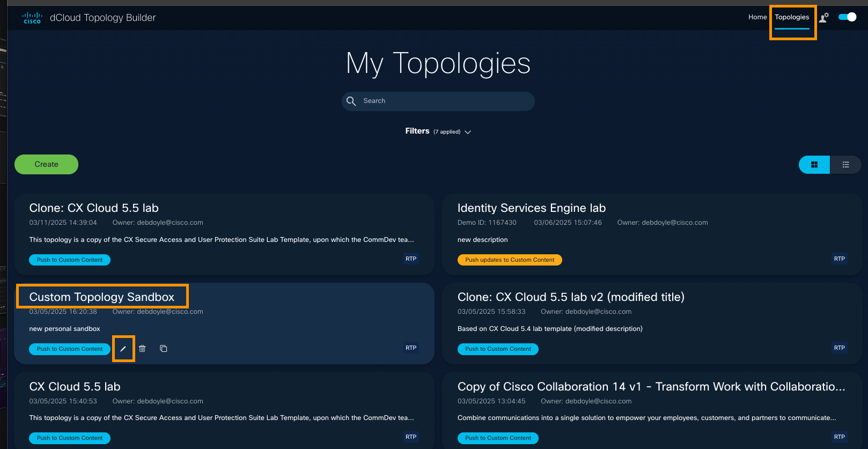Toggle the theme switch in the header
This screenshot has height=449, width=868.
[848, 17]
